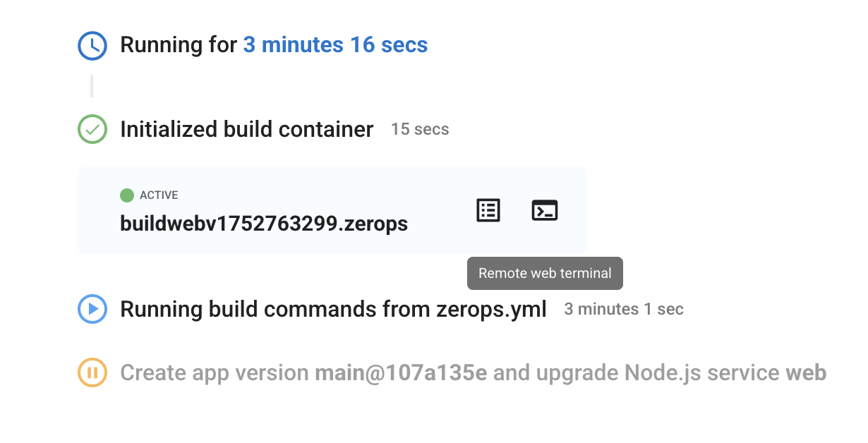Click the Running for heading text
868x443 pixels.
(x=179, y=45)
